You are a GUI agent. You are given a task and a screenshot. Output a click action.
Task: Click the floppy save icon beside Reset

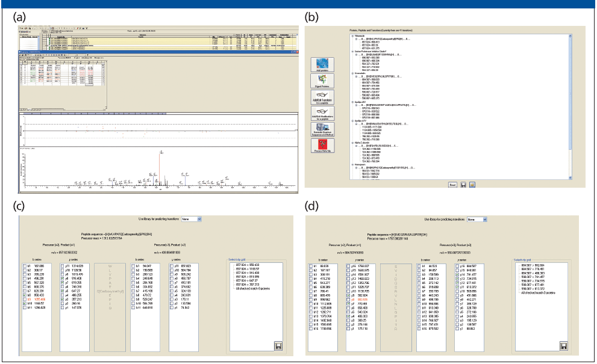[x=463, y=185]
